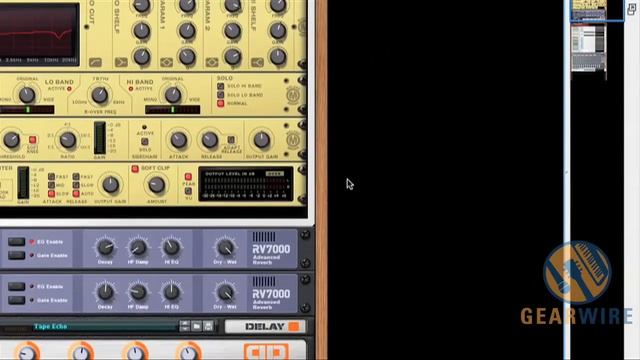Set maximizer Attack to Slow
Image resolution: width=640 pixels, height=360 pixels.
pyautogui.click(x=51, y=194)
